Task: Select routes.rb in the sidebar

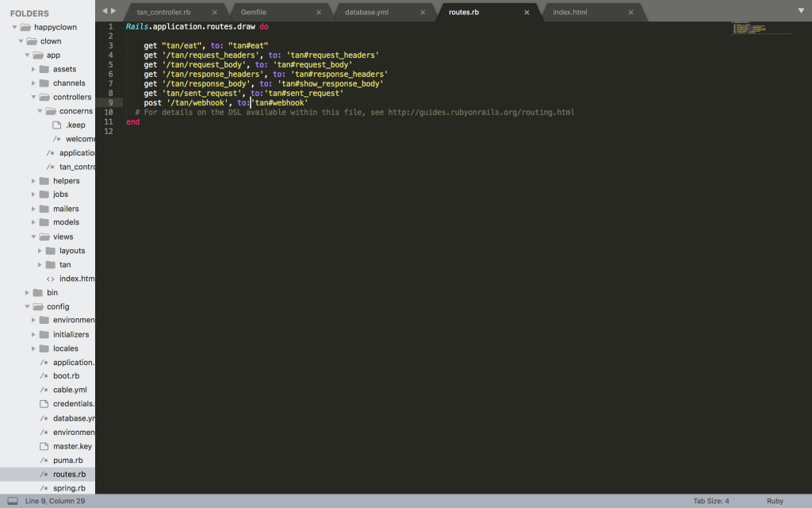Action: (x=70, y=475)
